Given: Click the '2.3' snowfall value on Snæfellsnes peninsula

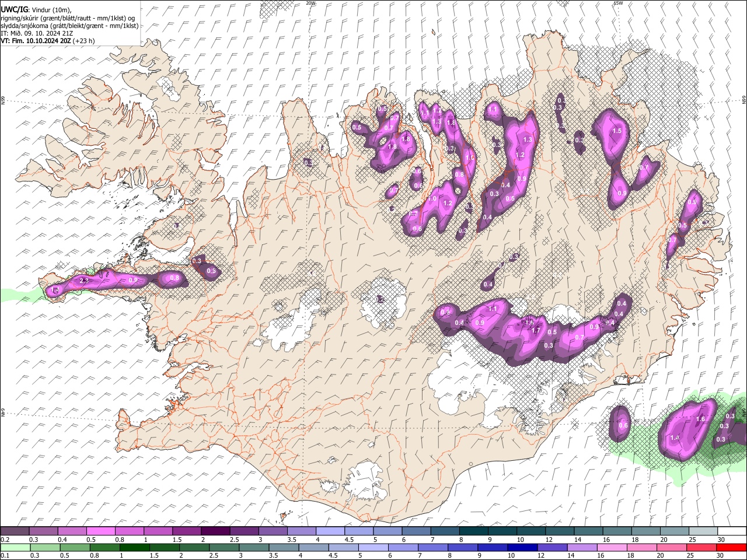Looking at the screenshot, I should [84, 281].
